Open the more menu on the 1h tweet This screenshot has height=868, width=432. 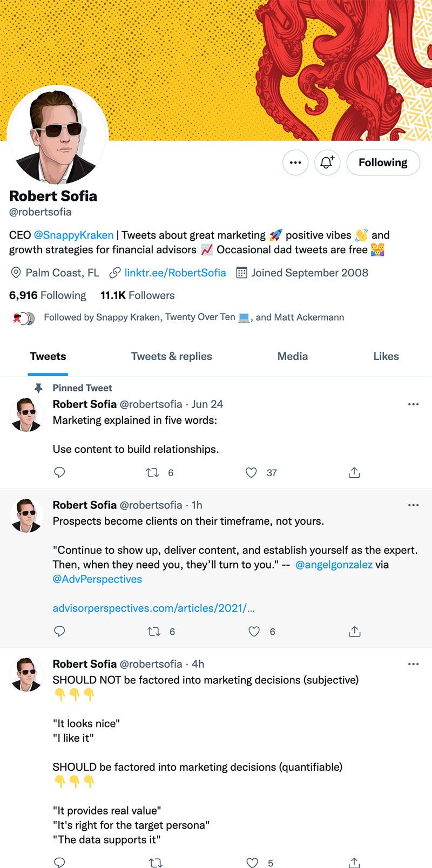pos(413,505)
